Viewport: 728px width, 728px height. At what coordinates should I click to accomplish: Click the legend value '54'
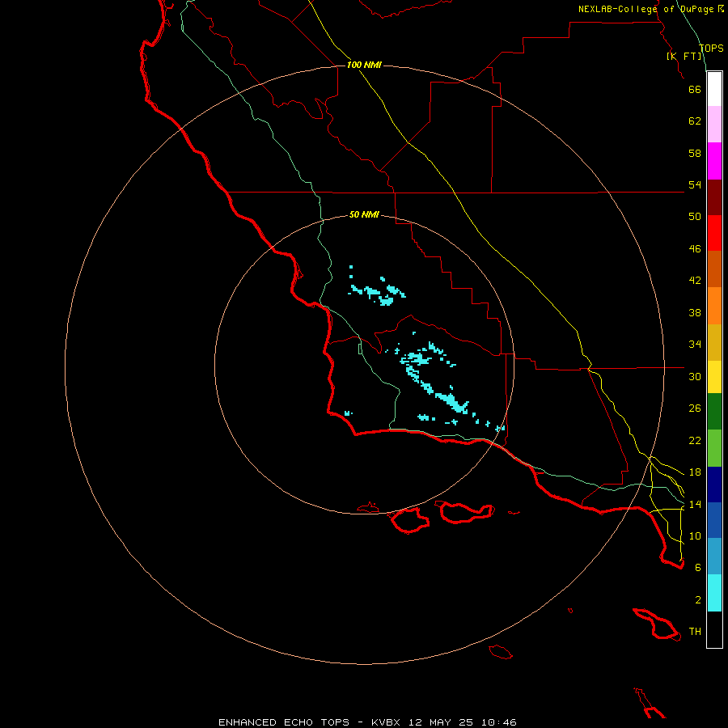click(695, 184)
